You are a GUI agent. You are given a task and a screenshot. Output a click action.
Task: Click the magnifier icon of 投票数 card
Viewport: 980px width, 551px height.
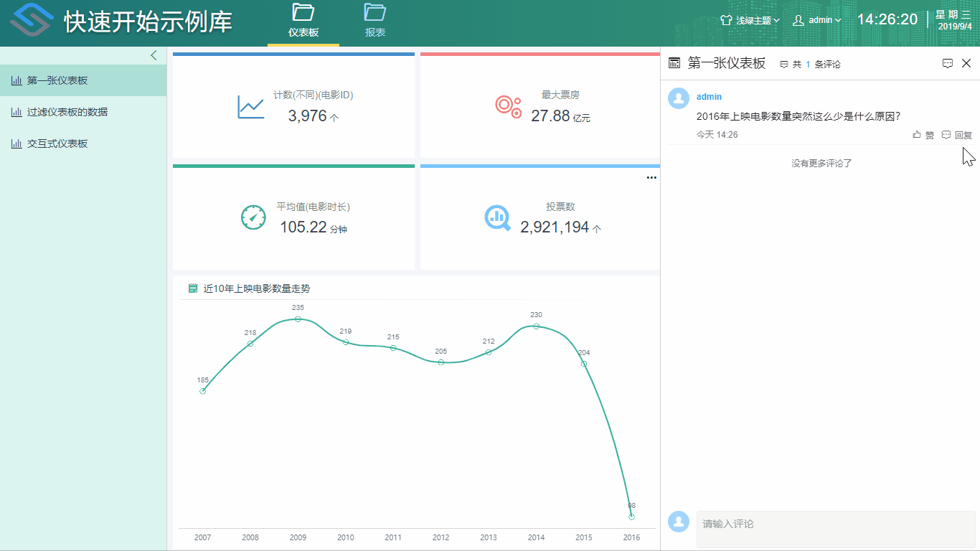point(498,217)
